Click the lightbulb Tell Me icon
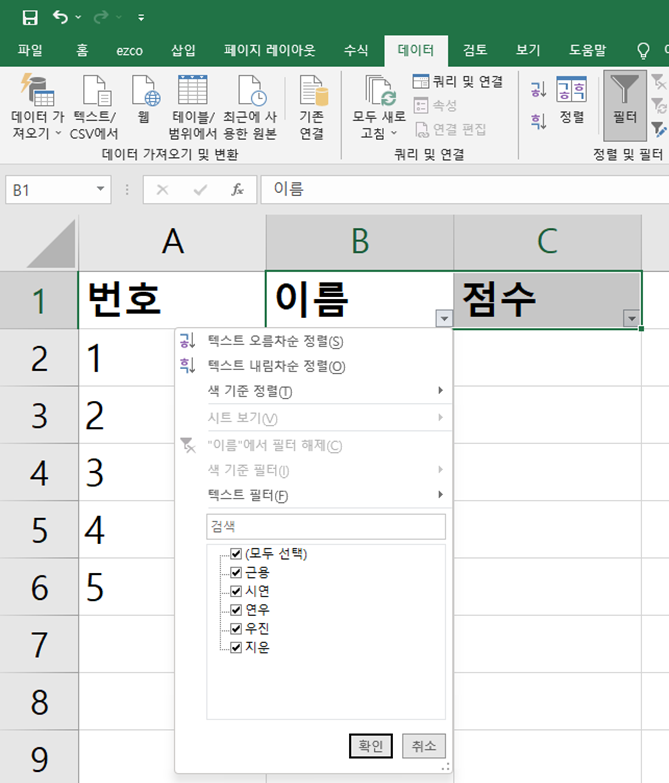The height and width of the screenshot is (783, 669). pyautogui.click(x=643, y=50)
